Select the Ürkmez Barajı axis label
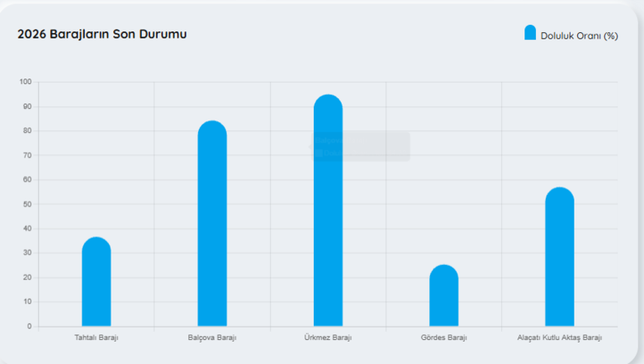Screen dimensions: 644x364 pyautogui.click(x=328, y=338)
